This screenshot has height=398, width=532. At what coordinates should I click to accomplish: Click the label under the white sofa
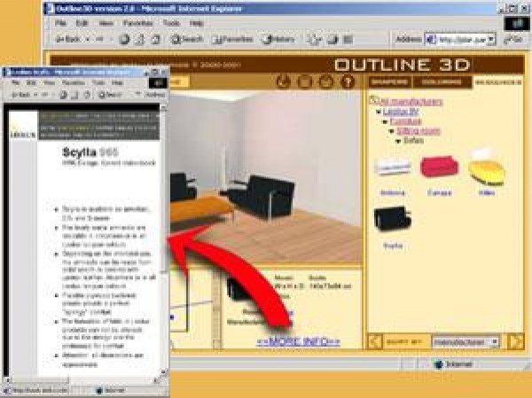coord(393,193)
